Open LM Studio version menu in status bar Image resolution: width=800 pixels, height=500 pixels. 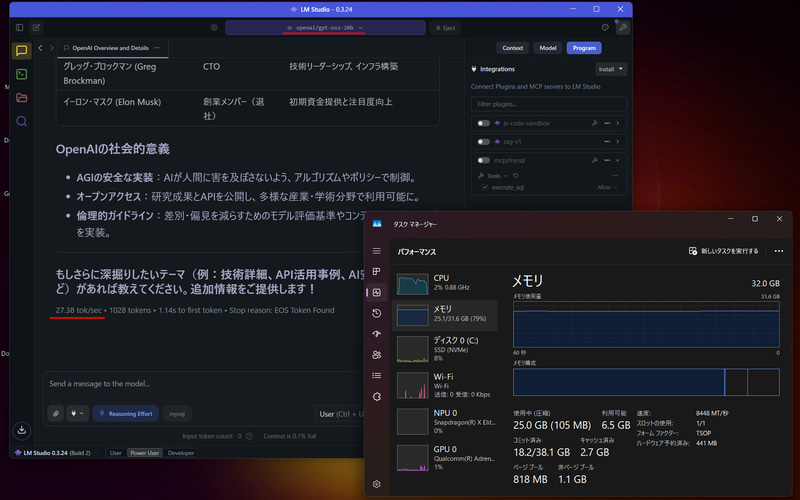tap(55, 453)
